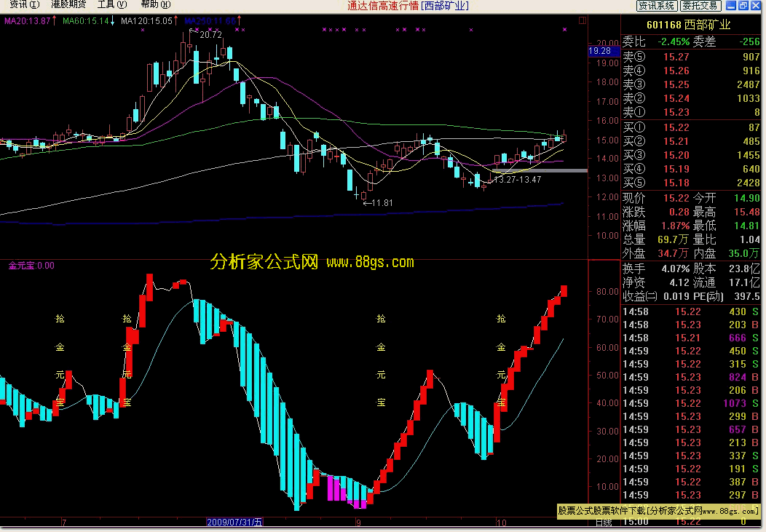The width and height of the screenshot is (766, 532).
Task: Click the 14:58 tick row with volume 666
Action: [x=691, y=338]
